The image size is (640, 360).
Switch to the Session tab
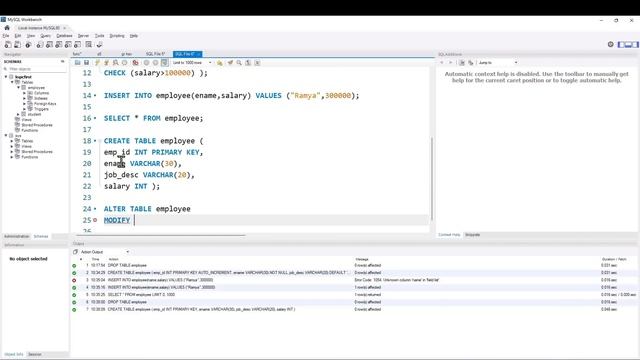click(35, 354)
